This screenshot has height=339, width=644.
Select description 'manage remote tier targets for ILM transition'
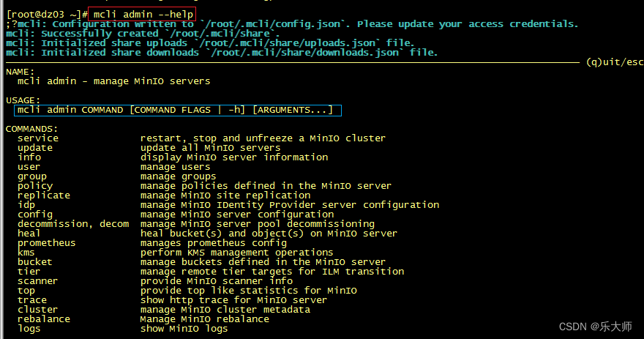pos(272,272)
